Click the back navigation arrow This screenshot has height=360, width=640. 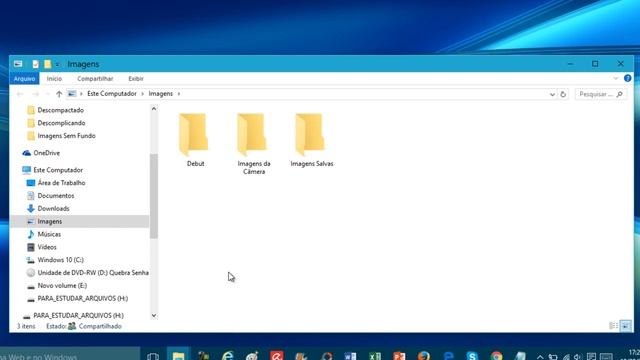pyautogui.click(x=20, y=94)
